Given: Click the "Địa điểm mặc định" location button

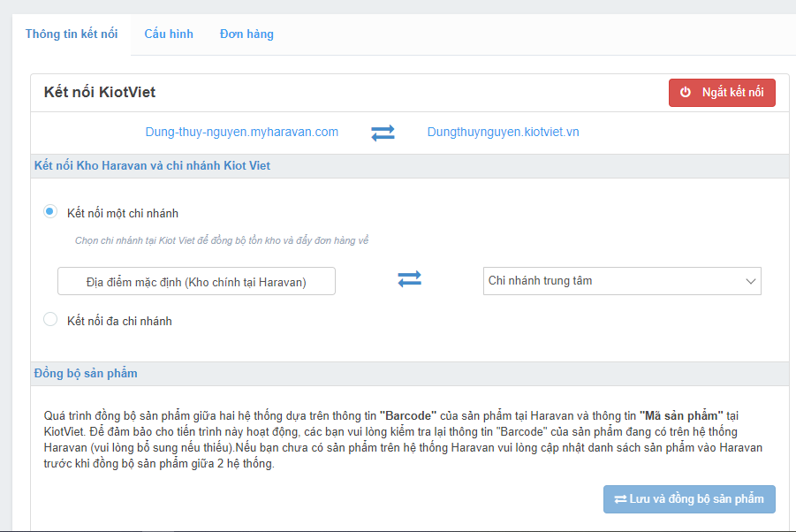Looking at the screenshot, I should click(196, 282).
